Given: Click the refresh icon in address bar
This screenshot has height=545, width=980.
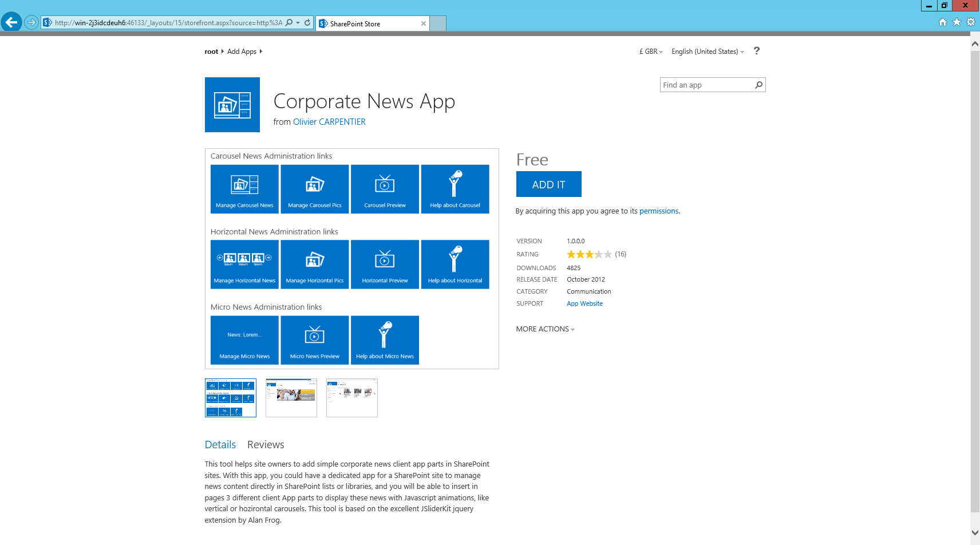Looking at the screenshot, I should tap(307, 23).
